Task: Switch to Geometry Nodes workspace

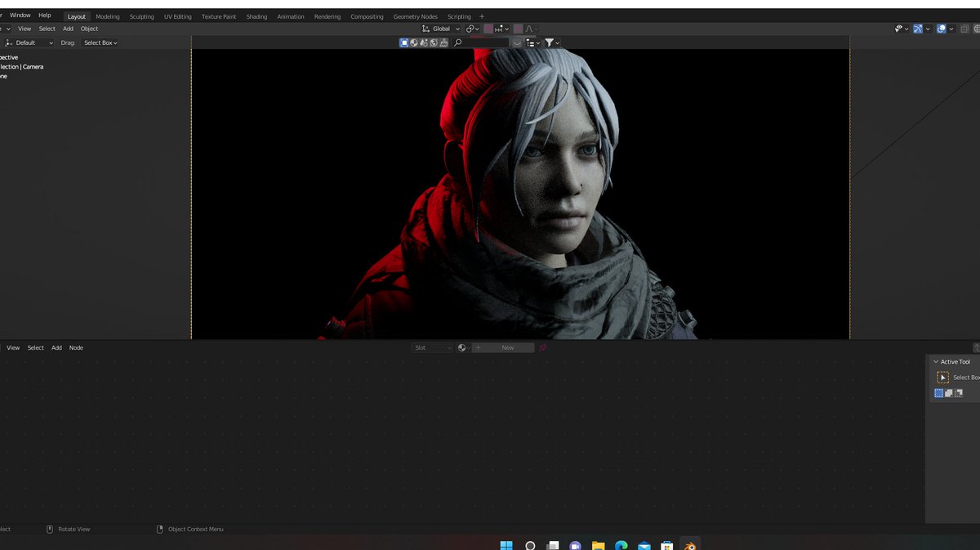Action: (x=416, y=16)
